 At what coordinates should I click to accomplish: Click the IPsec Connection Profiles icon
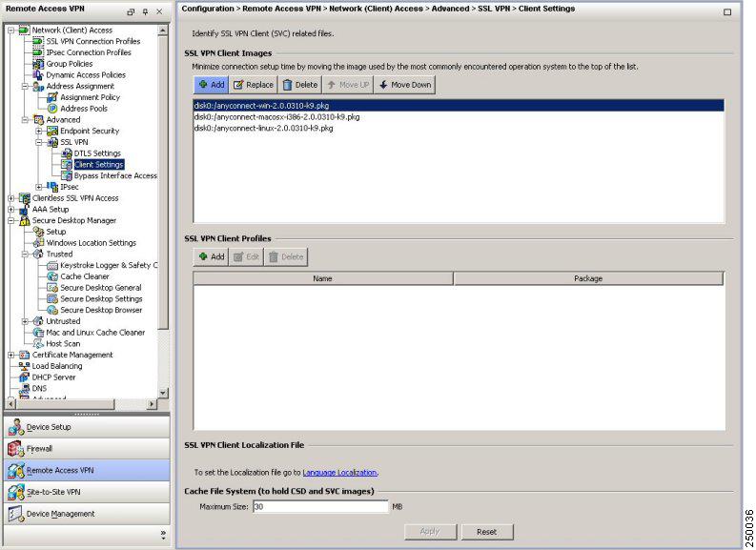37,52
